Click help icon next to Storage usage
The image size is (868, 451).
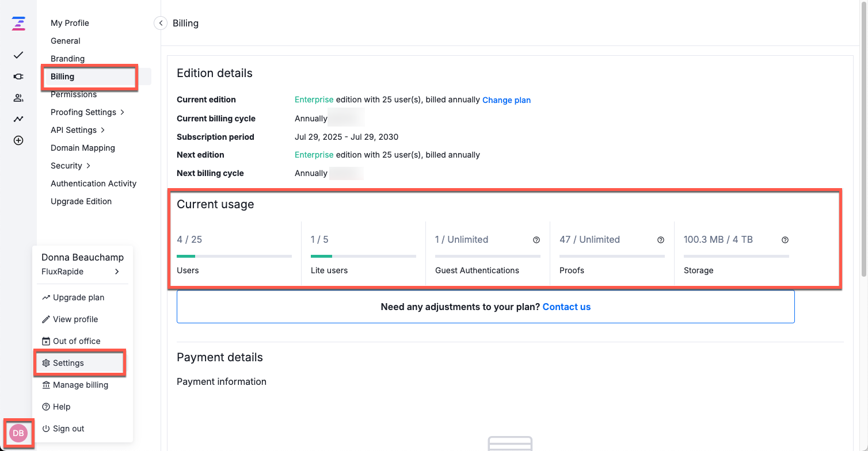tap(785, 240)
